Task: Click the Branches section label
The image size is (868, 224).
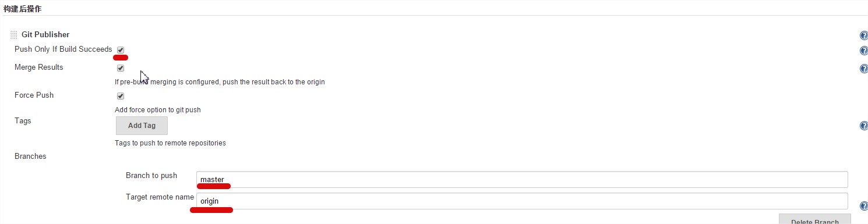Action: tap(30, 157)
